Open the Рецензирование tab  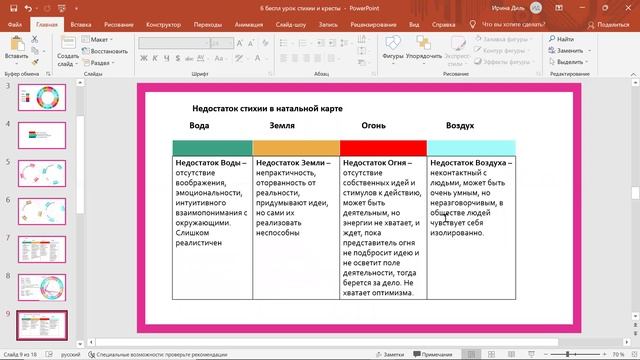[373, 24]
